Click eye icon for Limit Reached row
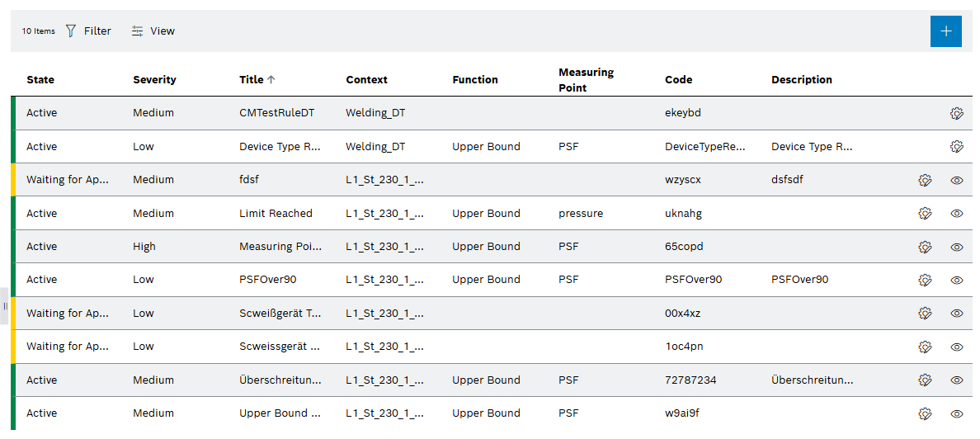 (956, 214)
